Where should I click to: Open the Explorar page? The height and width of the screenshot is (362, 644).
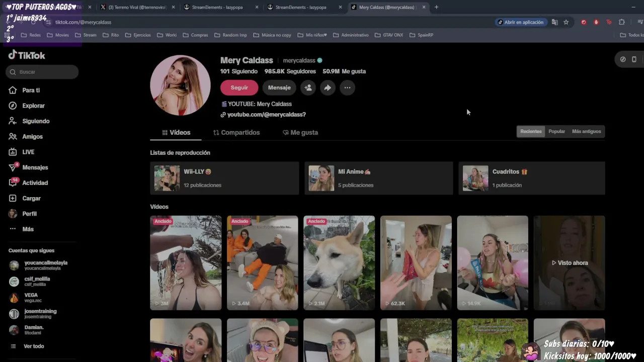[27, 106]
